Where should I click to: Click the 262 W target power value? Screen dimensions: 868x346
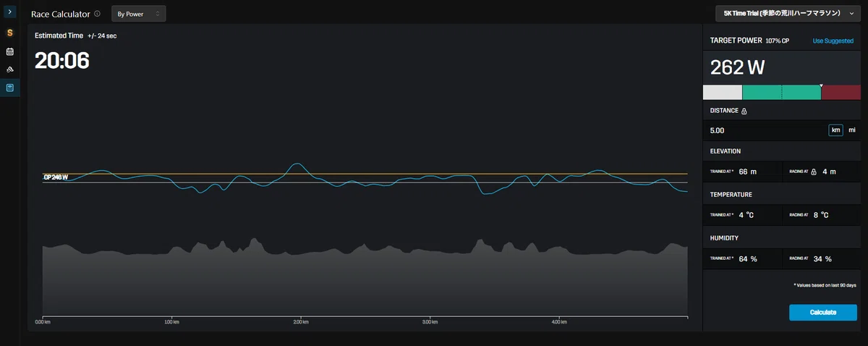point(737,67)
